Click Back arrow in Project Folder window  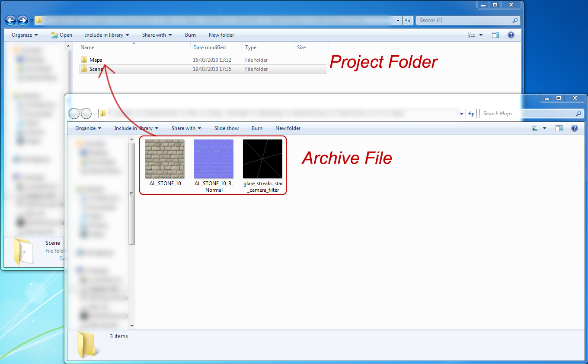point(11,20)
